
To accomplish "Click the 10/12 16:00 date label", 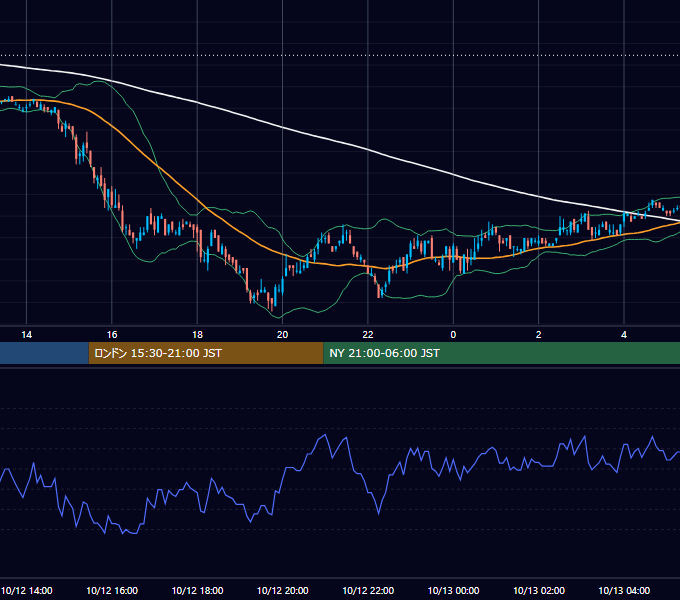I will (112, 590).
